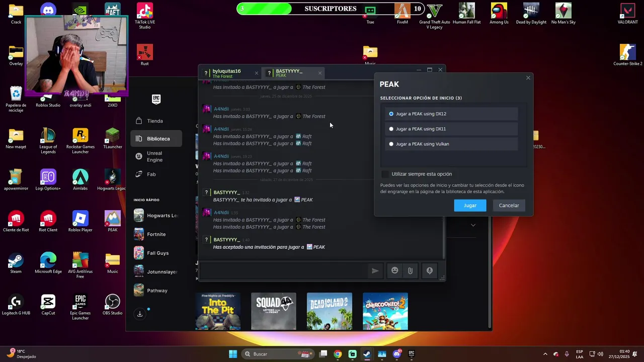Open Dead Island 2 game thumbnail
Viewport: 644px width, 362px height.
click(x=330, y=311)
